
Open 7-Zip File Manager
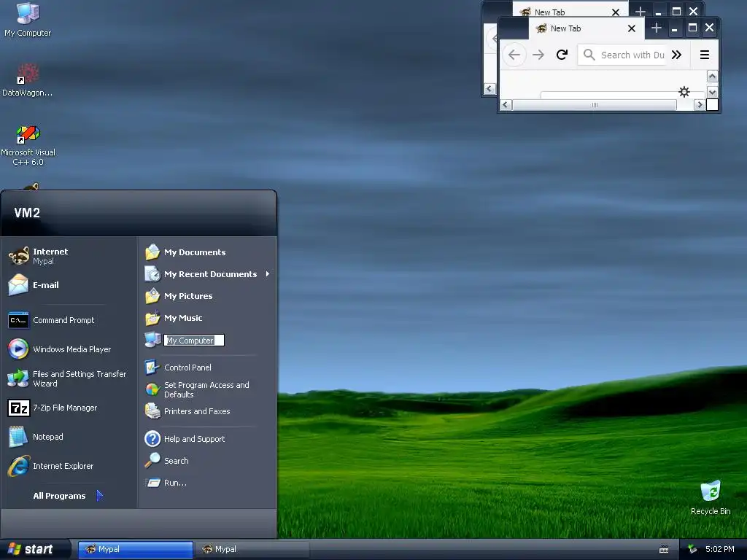(53, 408)
